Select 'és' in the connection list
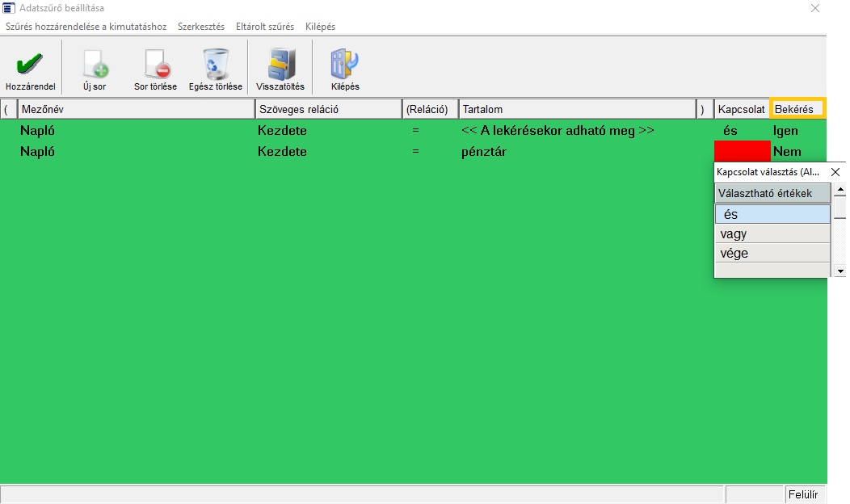Image resolution: width=850 pixels, height=504 pixels. [x=772, y=214]
